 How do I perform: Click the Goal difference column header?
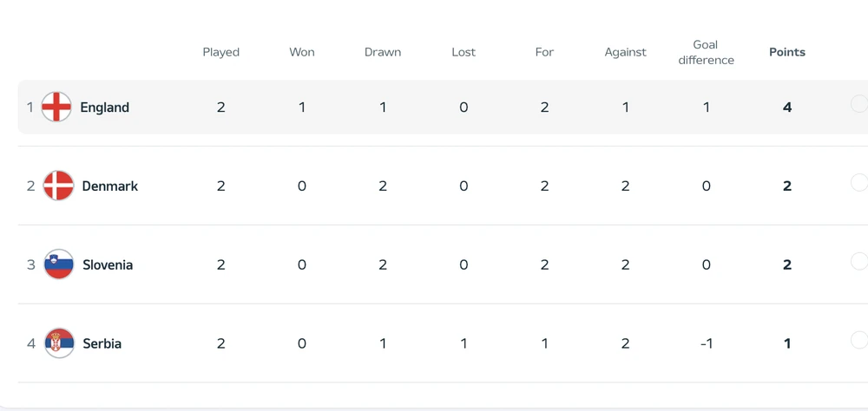pos(706,52)
